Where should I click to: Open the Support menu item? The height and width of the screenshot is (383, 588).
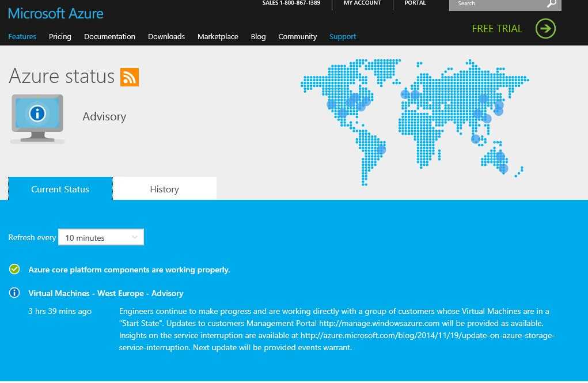(342, 36)
